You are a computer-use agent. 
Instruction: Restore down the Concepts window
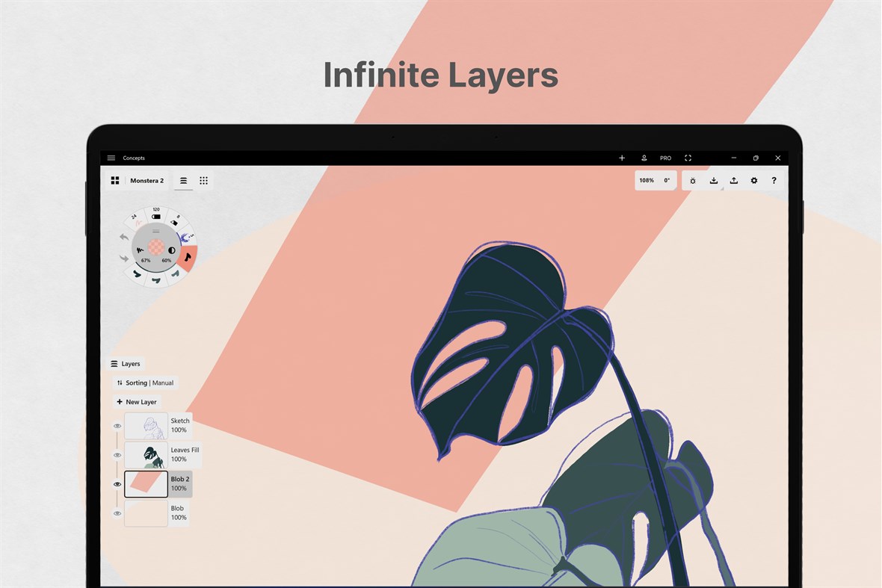pyautogui.click(x=756, y=158)
